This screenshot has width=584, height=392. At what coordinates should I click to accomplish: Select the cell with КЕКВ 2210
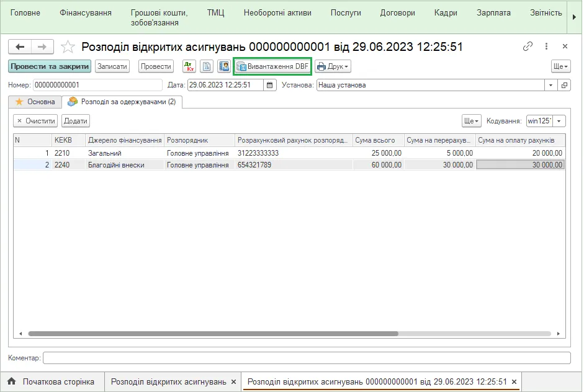68,153
